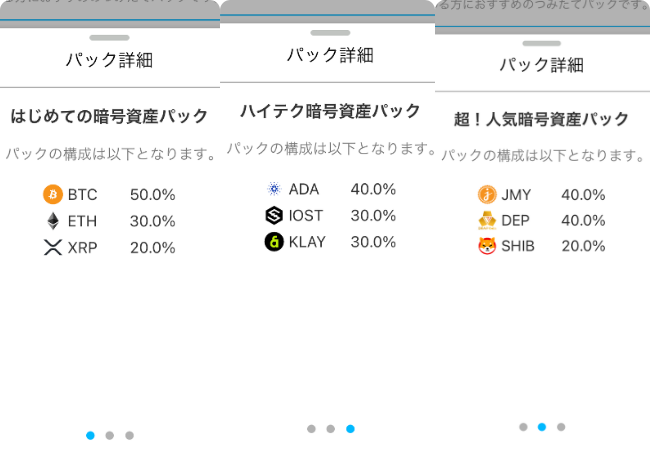Tap the XRP logo icon
This screenshot has height=450, width=650.
(x=53, y=247)
